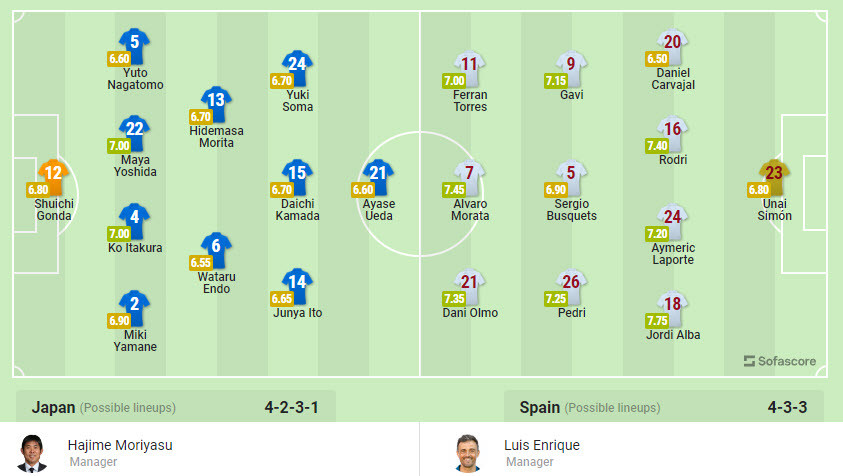
Task: Click Alvaro Morata's number 7 jersey
Action: [x=470, y=174]
